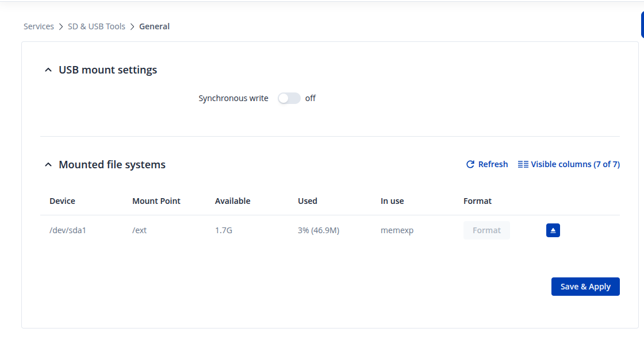Screen dimensions: 644x340
Task: Click the memexp in-use value
Action: click(397, 230)
